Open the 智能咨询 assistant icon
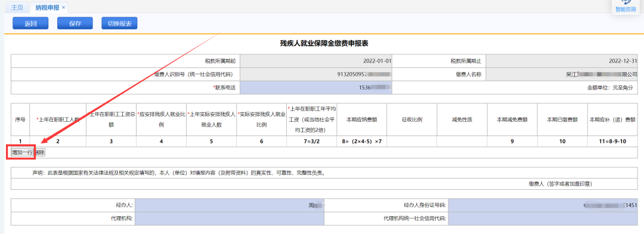 (626, 6)
